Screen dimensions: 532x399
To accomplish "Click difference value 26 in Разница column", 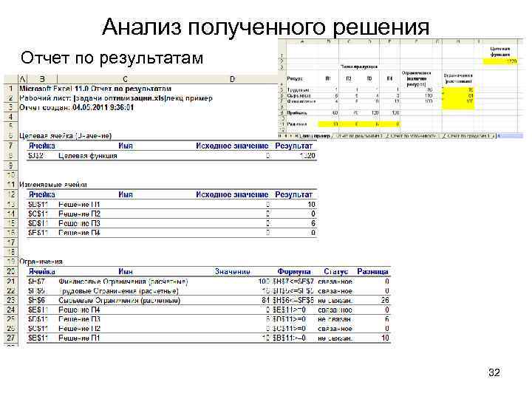I will tap(385, 300).
